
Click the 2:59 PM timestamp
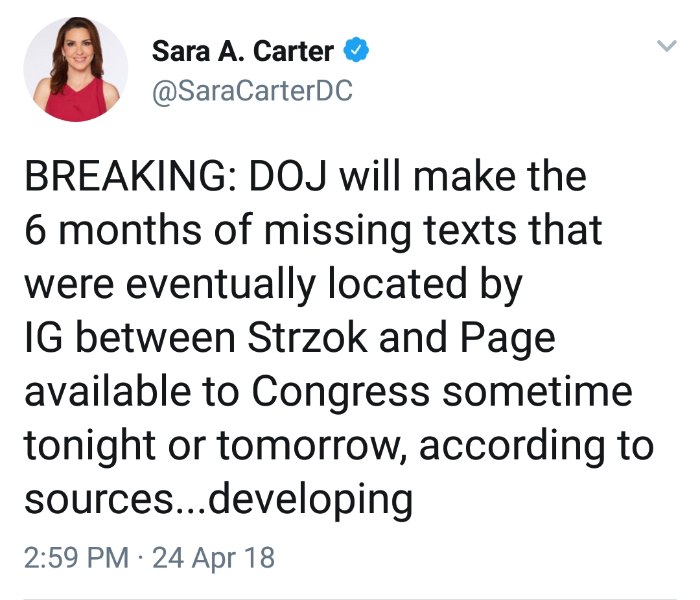76,557
